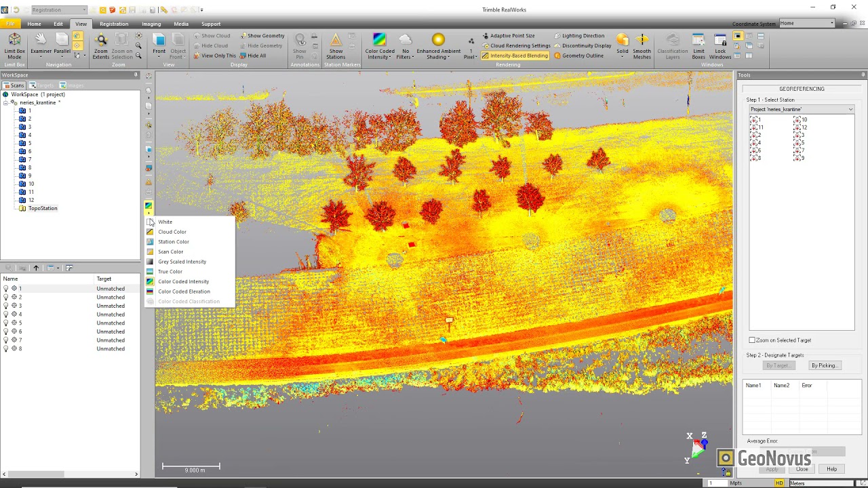The image size is (868, 488).
Task: Open the Coordinate System Home dropdown
Action: click(x=806, y=23)
